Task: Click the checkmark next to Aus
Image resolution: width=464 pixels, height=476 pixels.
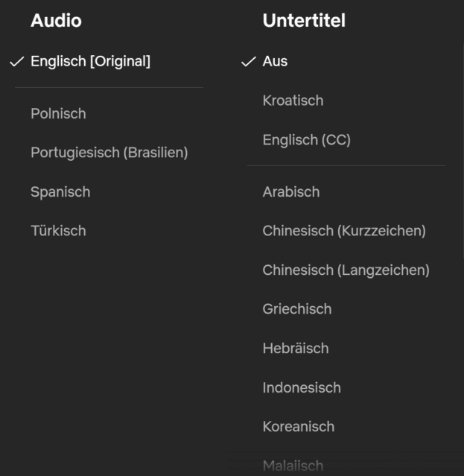Action: click(249, 62)
